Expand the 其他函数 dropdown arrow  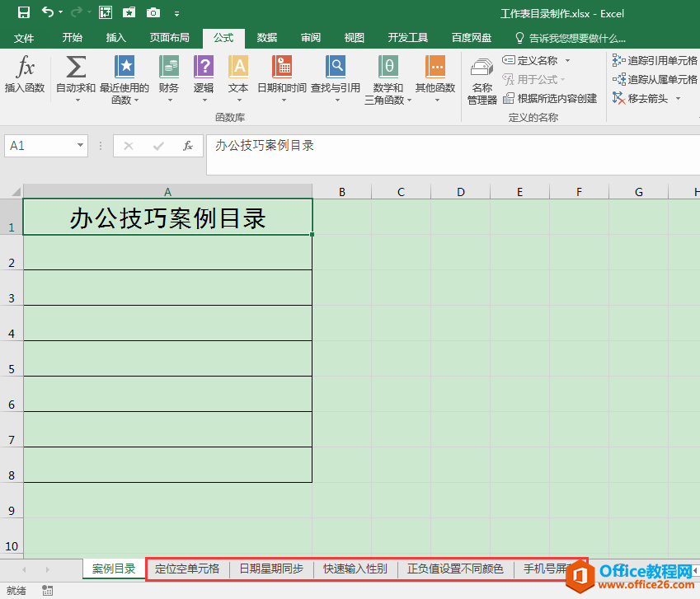[x=437, y=101]
